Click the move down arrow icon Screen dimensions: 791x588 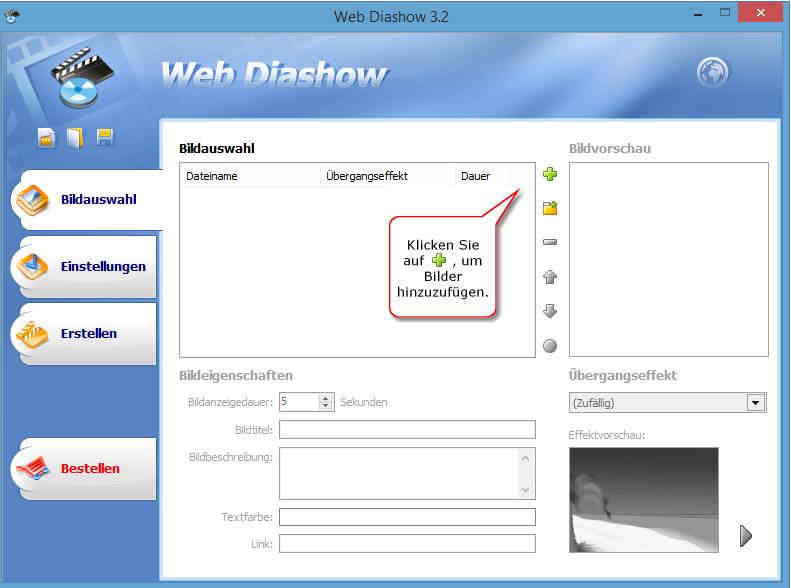pos(549,311)
